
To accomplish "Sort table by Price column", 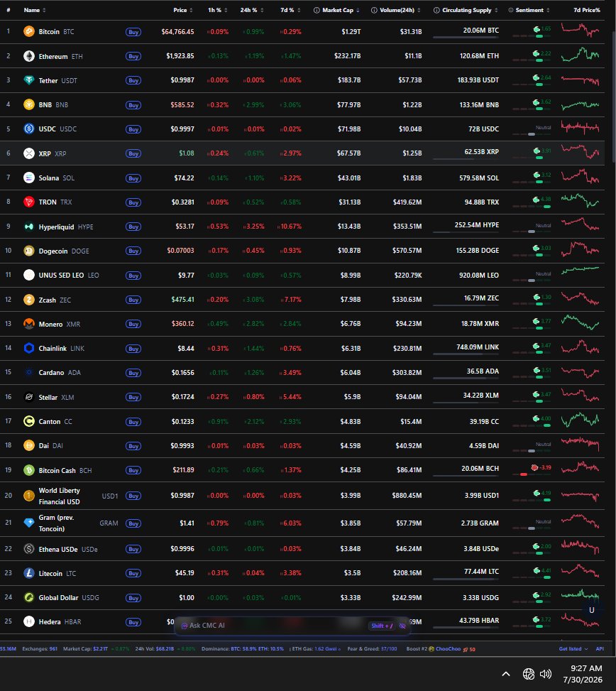I will pyautogui.click(x=182, y=10).
